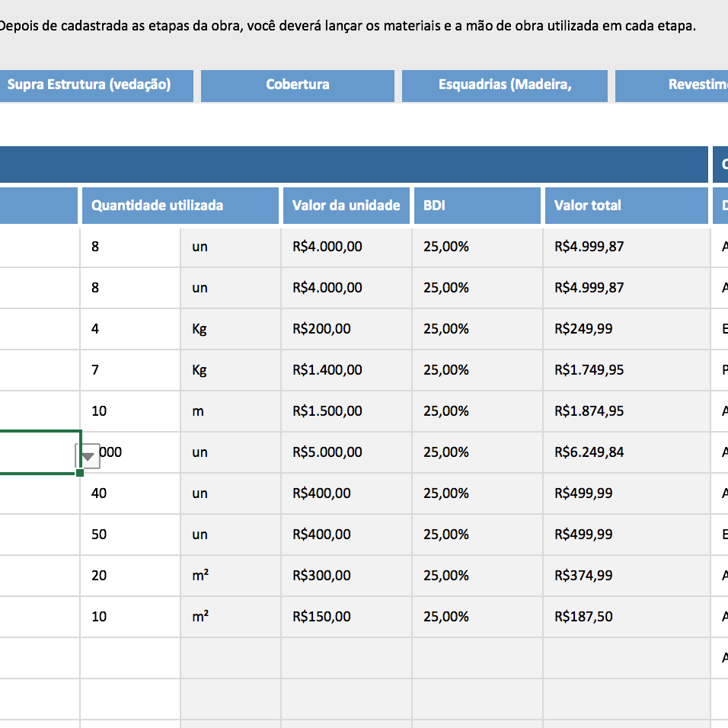Click the total value cell R$6.249,84
The width and height of the screenshot is (728, 728).
626,452
